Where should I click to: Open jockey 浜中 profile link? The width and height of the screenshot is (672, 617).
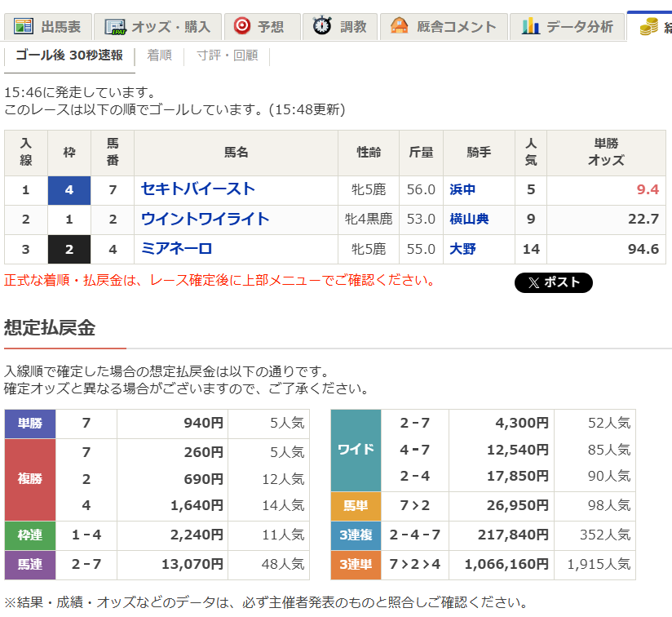point(462,189)
